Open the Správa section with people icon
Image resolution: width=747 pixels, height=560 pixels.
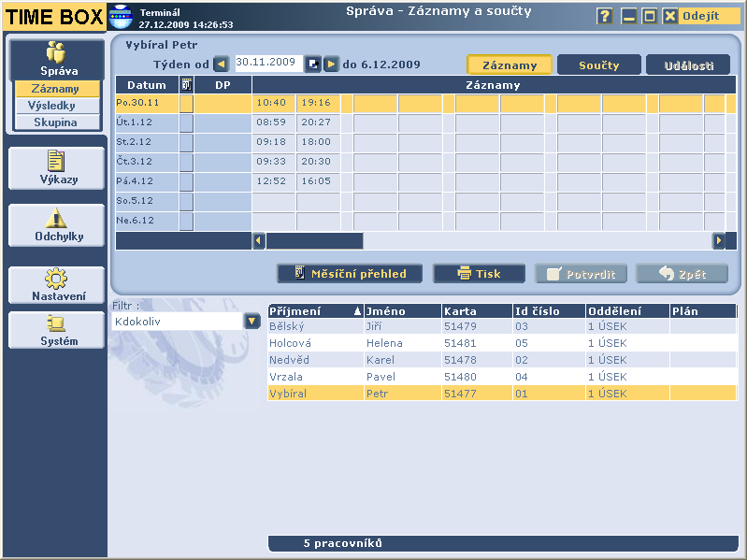point(56,60)
